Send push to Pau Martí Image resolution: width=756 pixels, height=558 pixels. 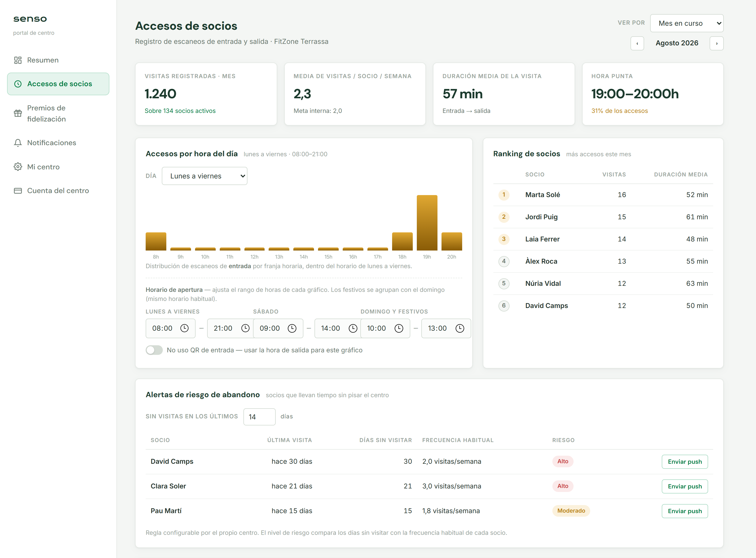685,511
